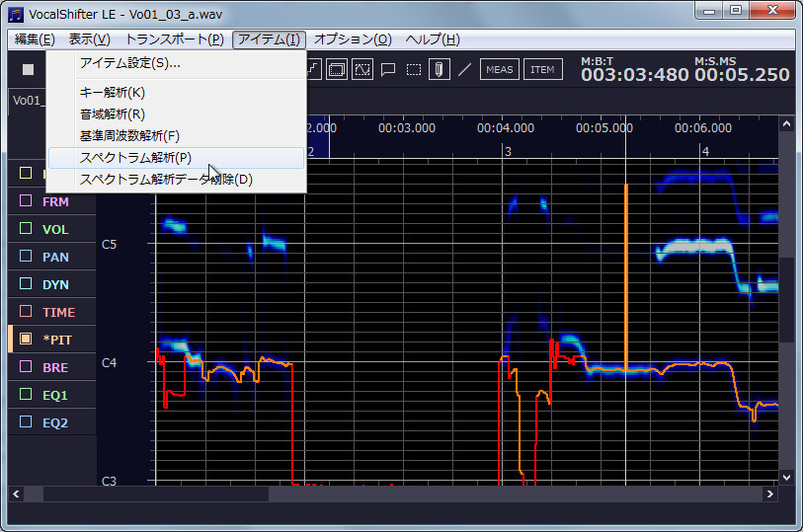803x532 pixels.
Task: Select the waveform display toolbar icon
Action: [x=362, y=69]
